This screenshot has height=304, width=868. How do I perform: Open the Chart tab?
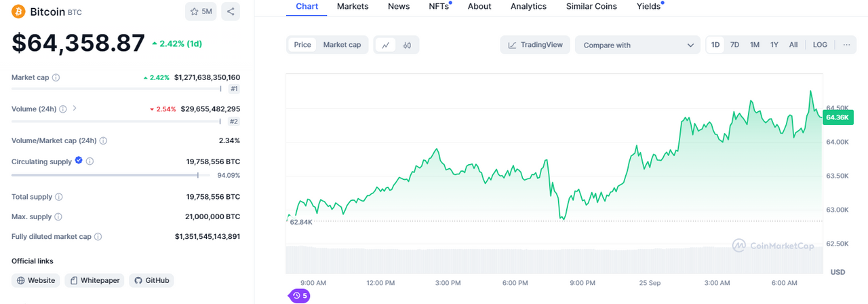point(307,6)
